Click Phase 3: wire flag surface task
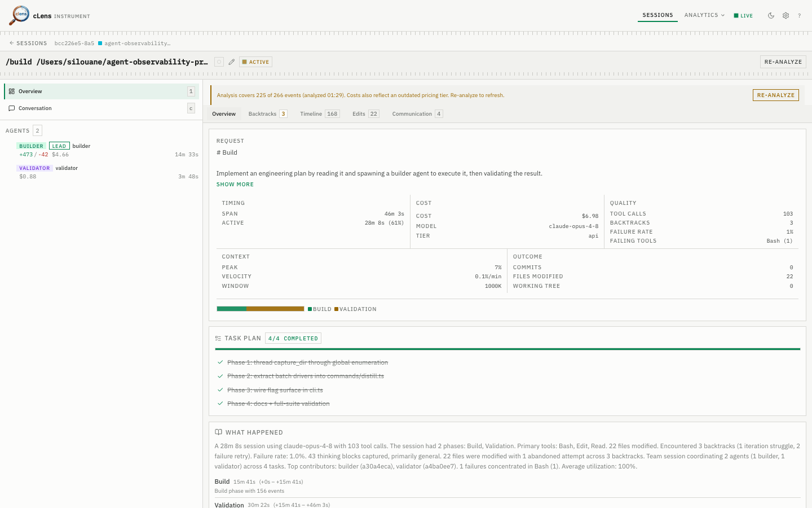 click(x=275, y=390)
